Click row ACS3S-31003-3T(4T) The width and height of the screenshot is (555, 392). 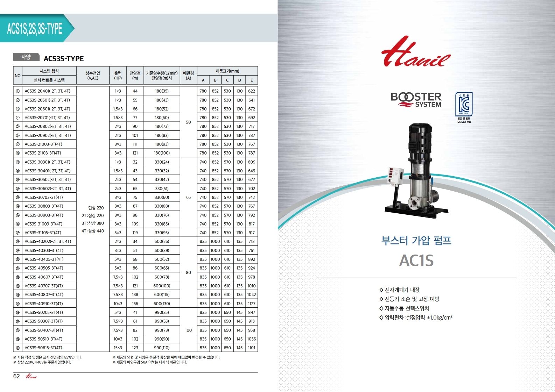point(135,224)
